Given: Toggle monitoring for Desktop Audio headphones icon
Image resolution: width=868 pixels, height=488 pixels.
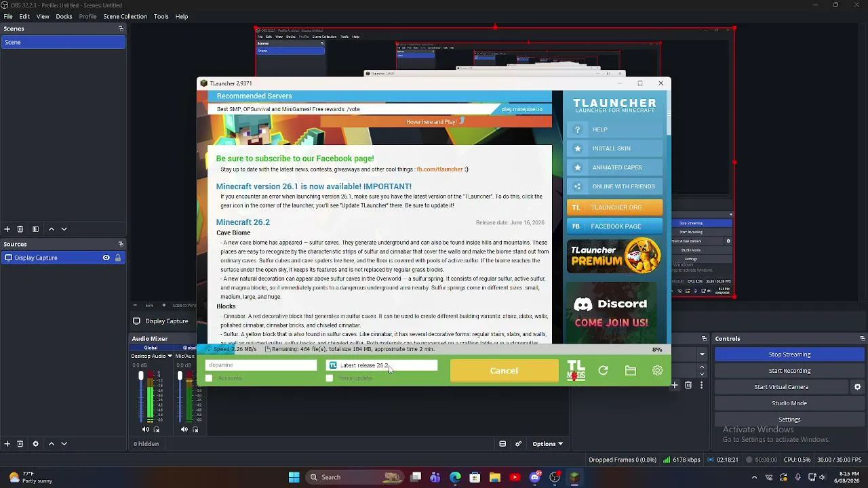Looking at the screenshot, I should [157, 429].
